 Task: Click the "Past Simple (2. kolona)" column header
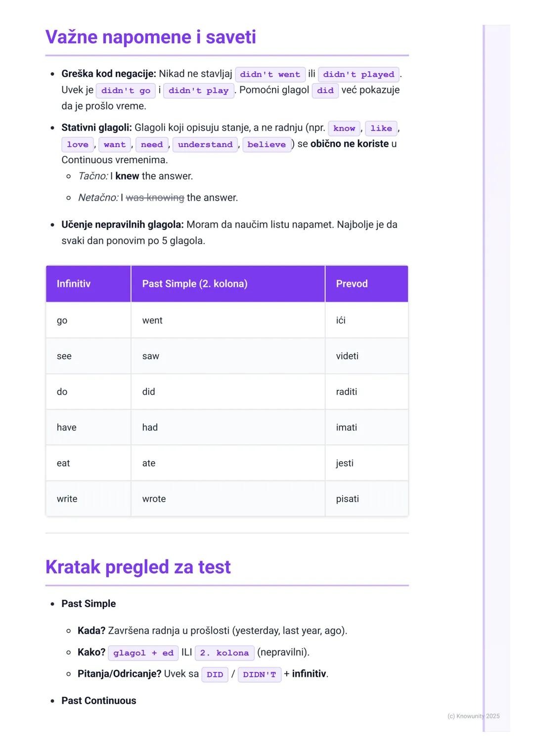pos(195,283)
